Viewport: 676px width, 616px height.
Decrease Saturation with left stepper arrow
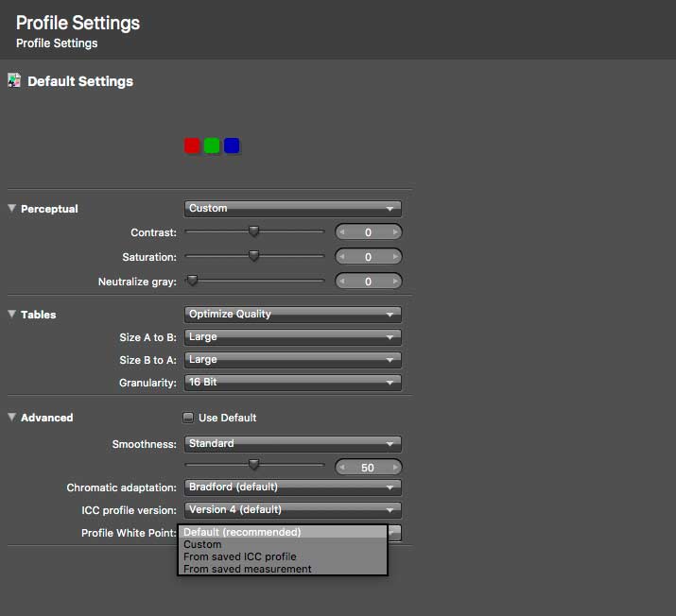pos(342,257)
